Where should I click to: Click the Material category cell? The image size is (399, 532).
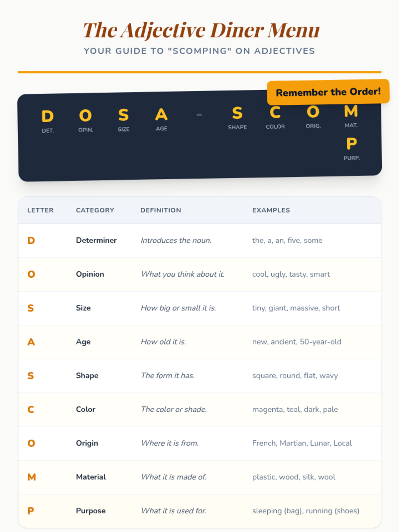click(x=91, y=477)
